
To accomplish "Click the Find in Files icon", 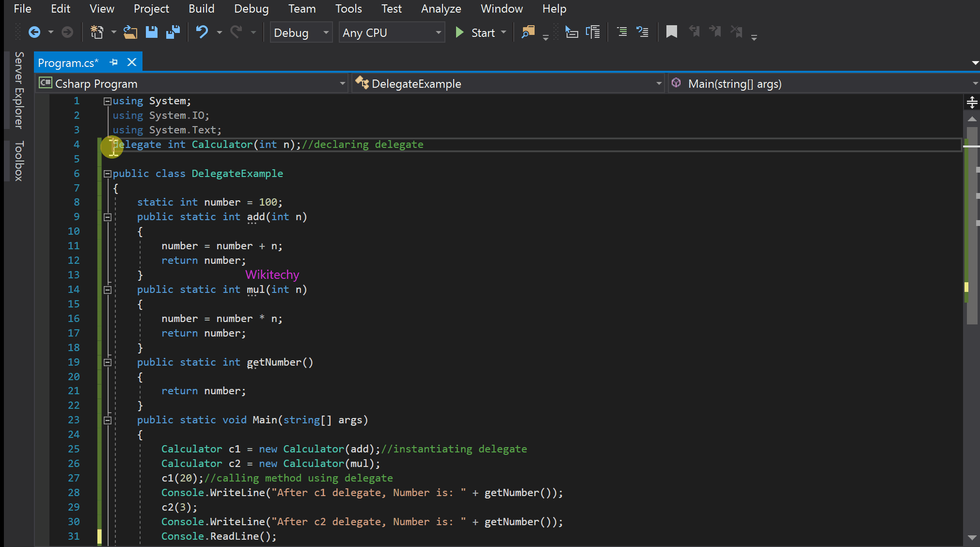I will coord(528,32).
